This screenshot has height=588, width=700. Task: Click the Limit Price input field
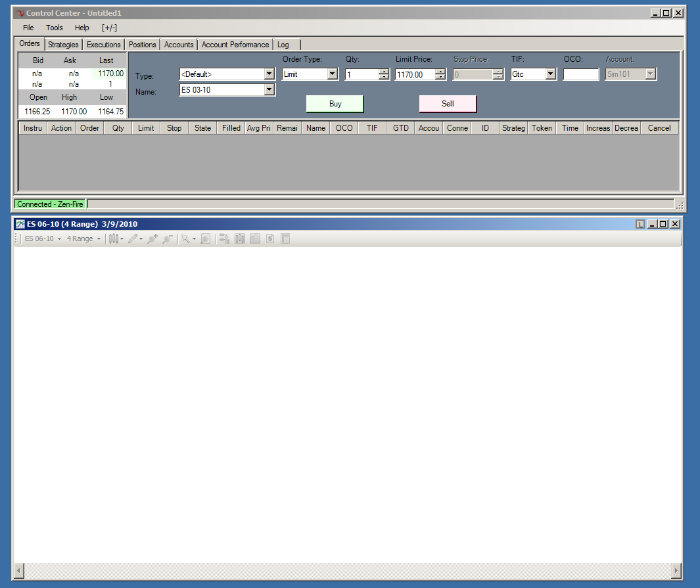pyautogui.click(x=415, y=74)
